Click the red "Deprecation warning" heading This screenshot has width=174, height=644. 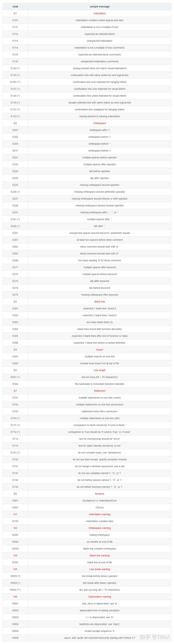[99, 597]
